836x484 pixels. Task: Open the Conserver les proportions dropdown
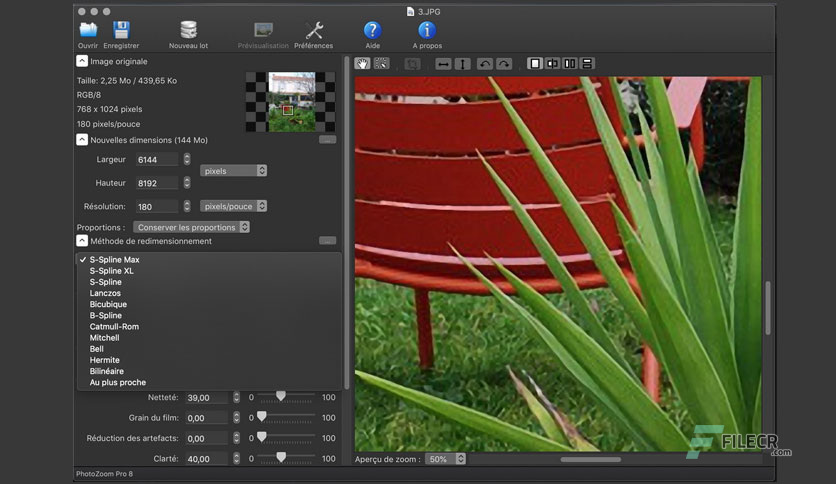point(191,227)
